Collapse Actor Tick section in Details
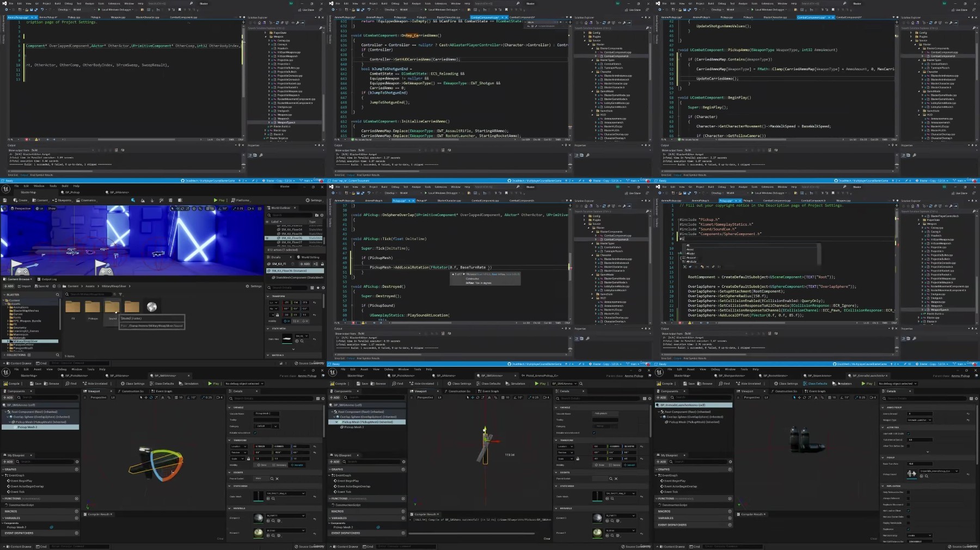Viewport: 980px width, 550px height. coord(883,427)
